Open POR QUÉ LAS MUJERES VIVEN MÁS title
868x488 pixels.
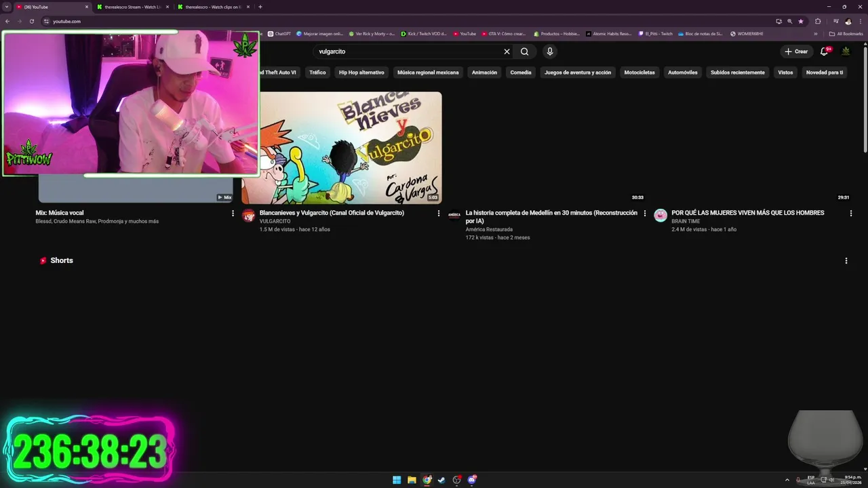(748, 213)
